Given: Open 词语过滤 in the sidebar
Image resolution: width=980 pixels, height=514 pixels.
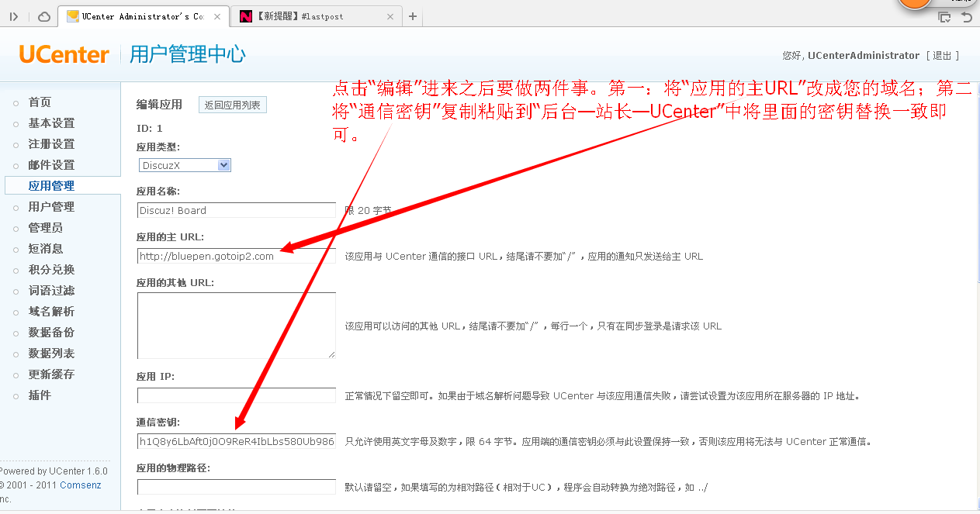Looking at the screenshot, I should coord(51,291).
